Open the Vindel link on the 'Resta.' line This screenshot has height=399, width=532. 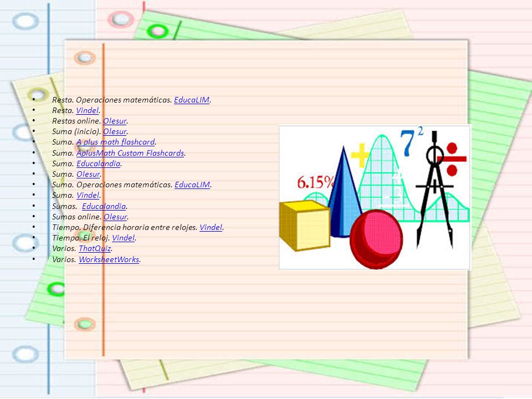(x=88, y=110)
